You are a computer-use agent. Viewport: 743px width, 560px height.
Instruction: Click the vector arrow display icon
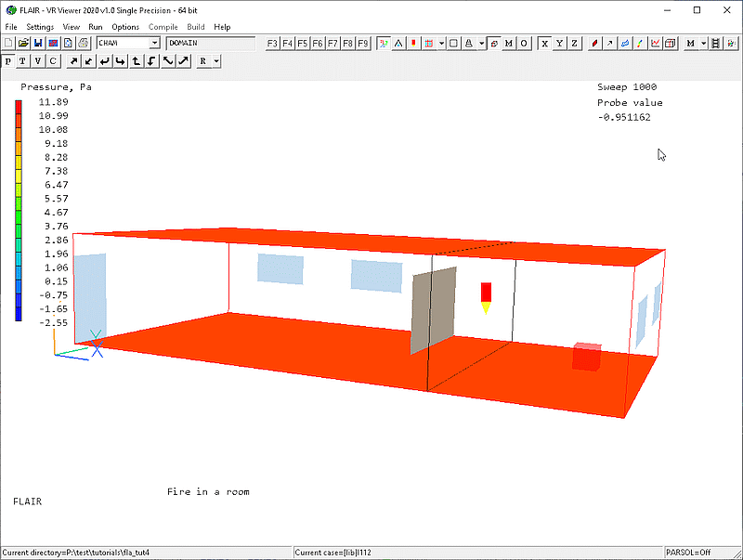tap(608, 44)
